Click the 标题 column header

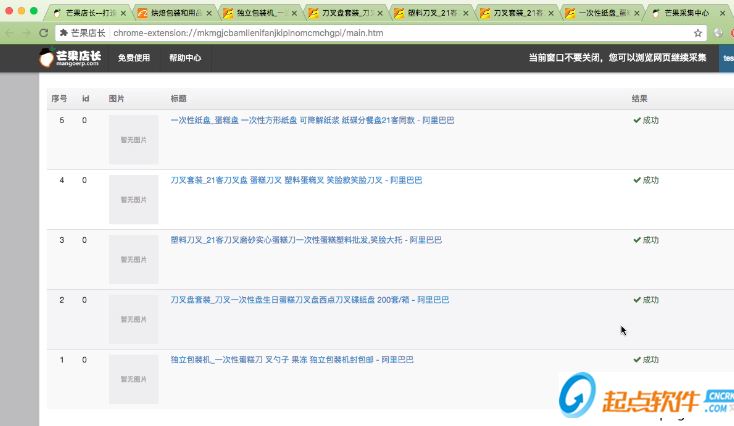tap(178, 99)
